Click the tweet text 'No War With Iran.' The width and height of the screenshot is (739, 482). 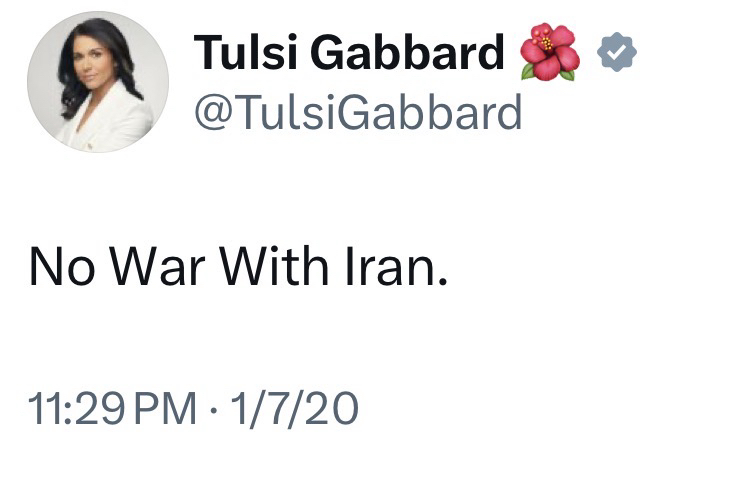click(x=236, y=269)
